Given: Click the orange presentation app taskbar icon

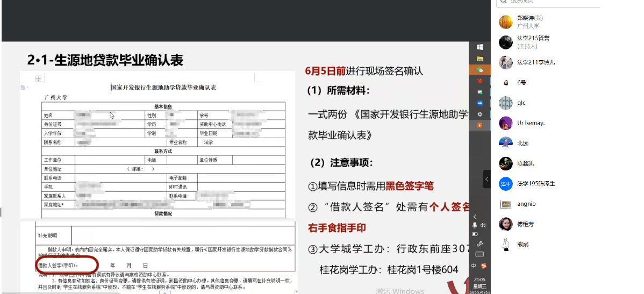Looking at the screenshot, I should click(x=480, y=125).
